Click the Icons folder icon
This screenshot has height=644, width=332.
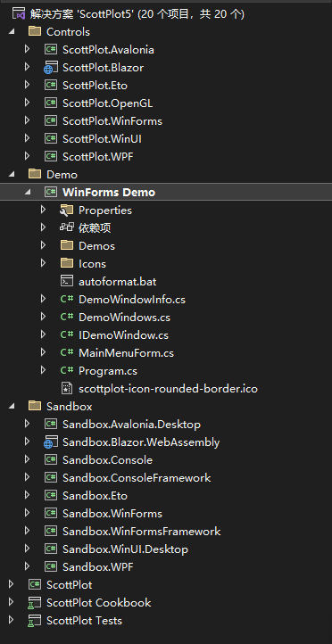(67, 263)
